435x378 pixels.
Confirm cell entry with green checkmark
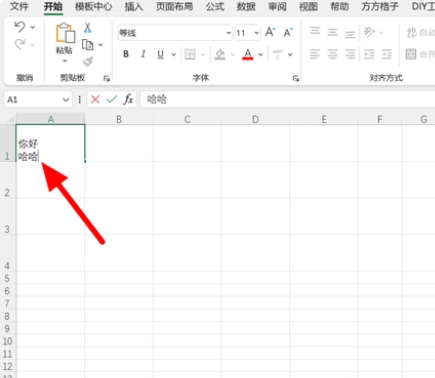point(112,99)
